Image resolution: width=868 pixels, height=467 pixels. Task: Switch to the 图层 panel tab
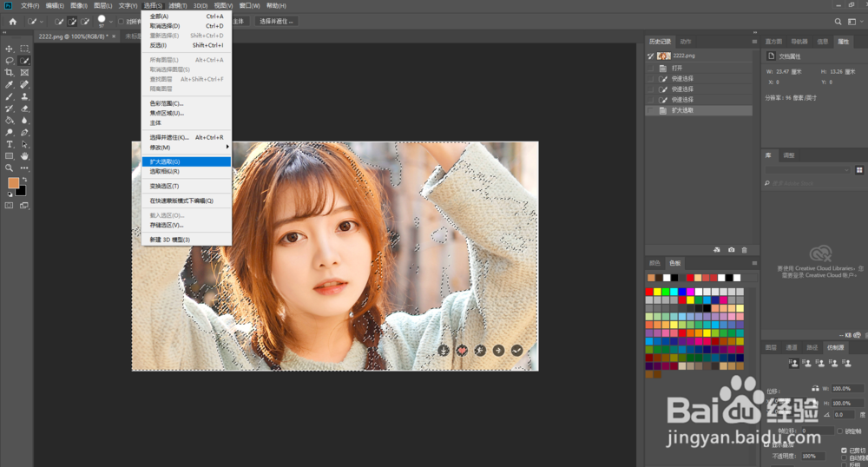click(771, 347)
